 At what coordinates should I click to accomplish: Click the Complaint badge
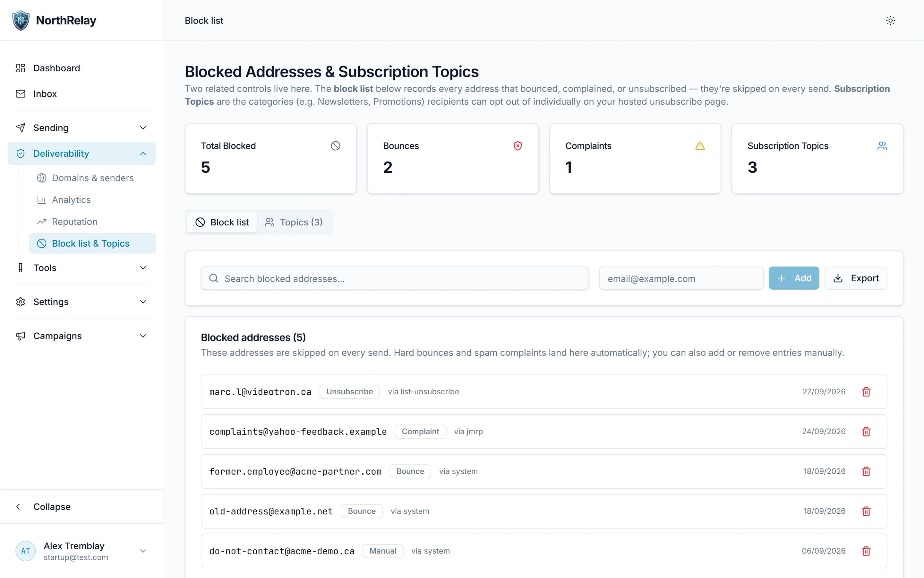point(420,432)
